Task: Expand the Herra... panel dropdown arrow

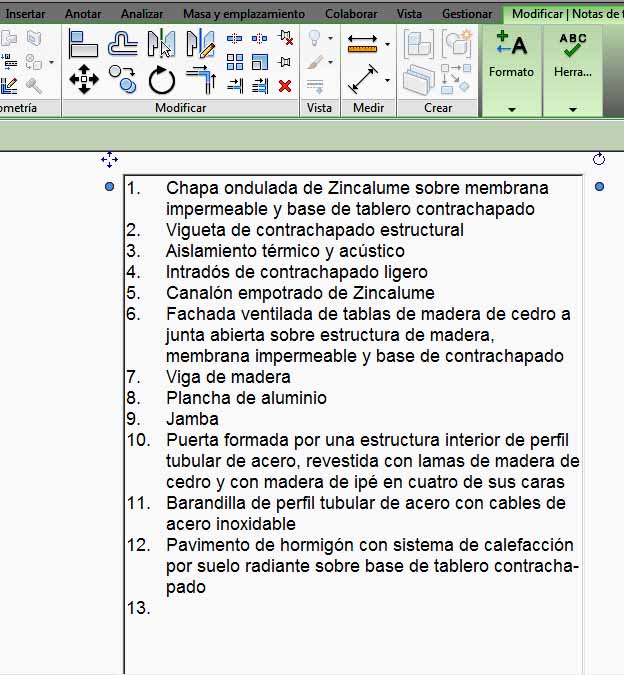Action: click(573, 108)
